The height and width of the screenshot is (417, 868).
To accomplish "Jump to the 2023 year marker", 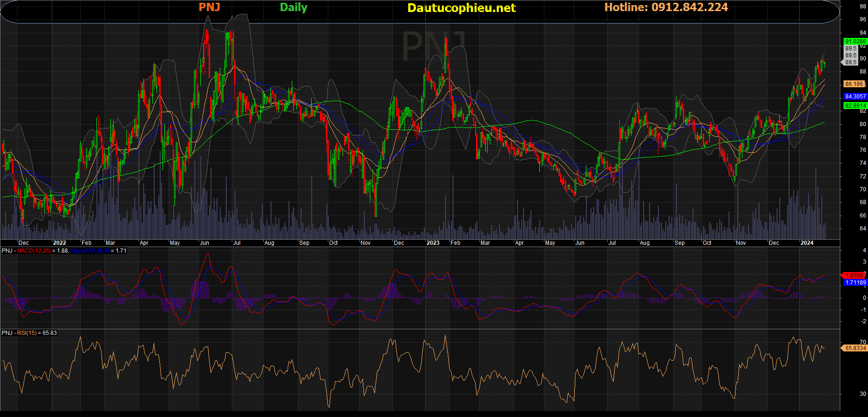I will (433, 243).
